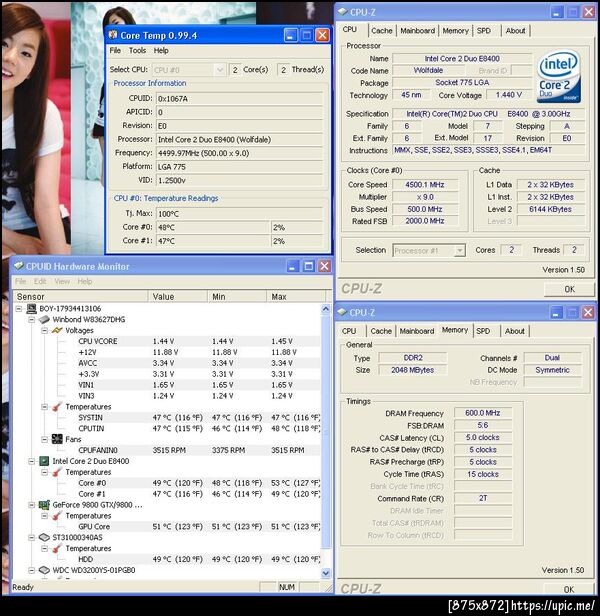Open the Help menu in Core Temp
600x616 pixels.
[x=161, y=50]
